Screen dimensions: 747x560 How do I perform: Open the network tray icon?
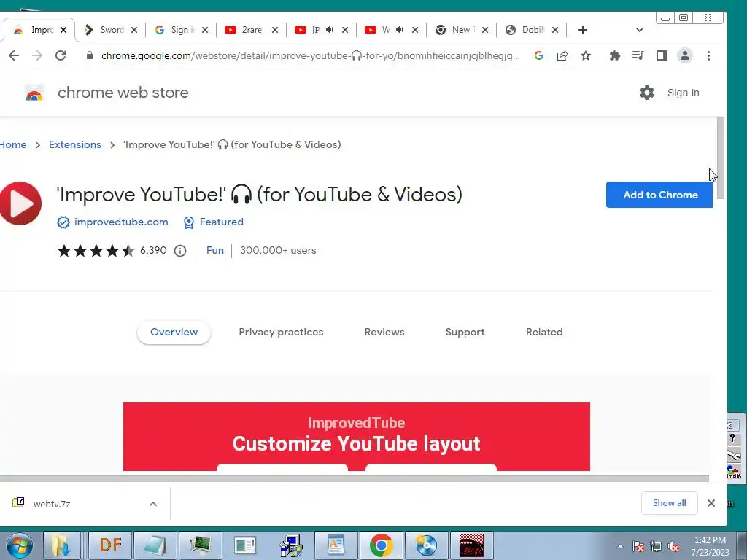click(x=656, y=546)
